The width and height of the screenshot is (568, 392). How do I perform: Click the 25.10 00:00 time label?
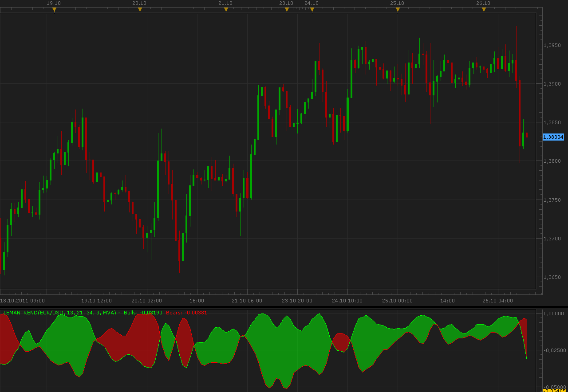coord(397,301)
